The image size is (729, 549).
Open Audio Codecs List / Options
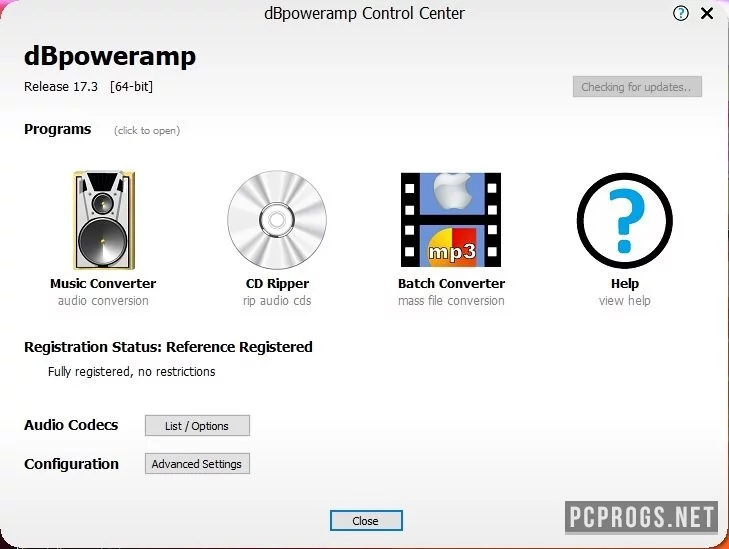197,426
